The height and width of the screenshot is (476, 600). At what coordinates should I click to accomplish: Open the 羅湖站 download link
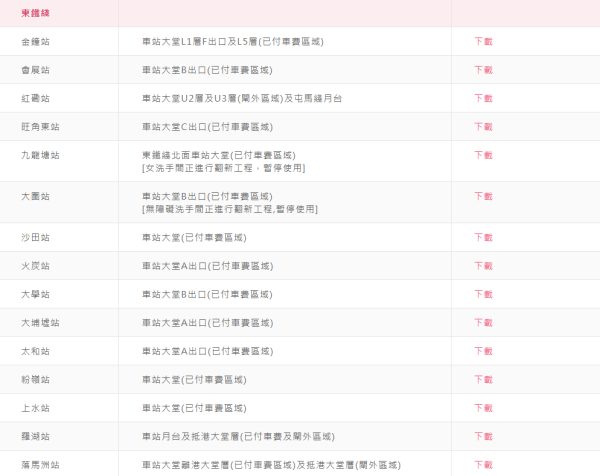pyautogui.click(x=483, y=437)
